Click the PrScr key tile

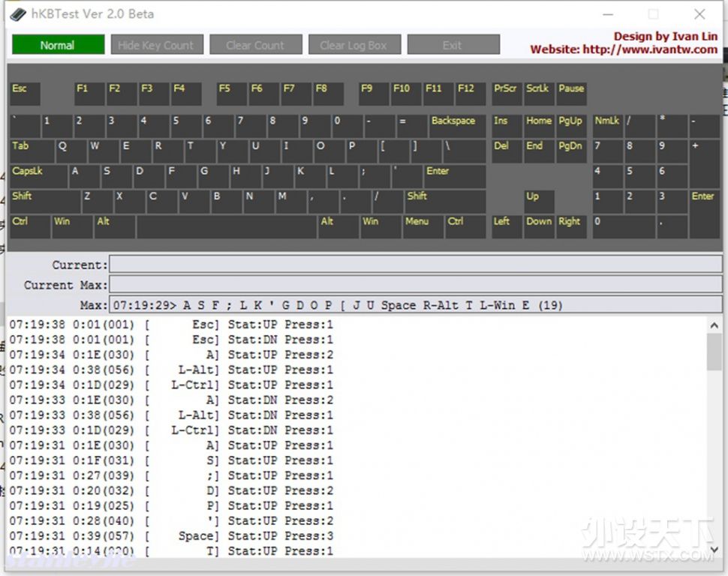click(x=507, y=94)
